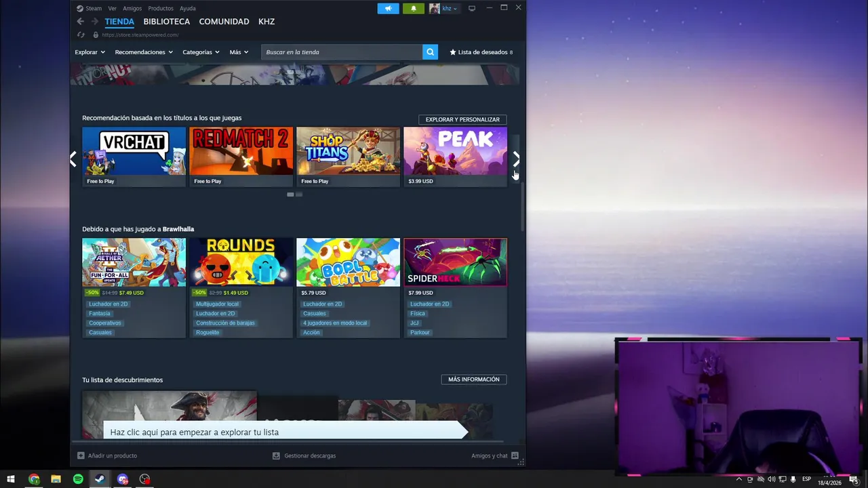Open the SpiderHeck game thumbnail
868x488 pixels.
click(x=455, y=262)
